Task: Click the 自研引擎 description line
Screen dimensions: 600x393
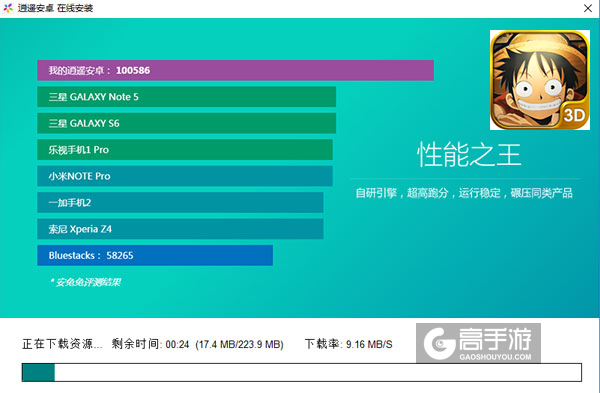Action: pyautogui.click(x=464, y=193)
